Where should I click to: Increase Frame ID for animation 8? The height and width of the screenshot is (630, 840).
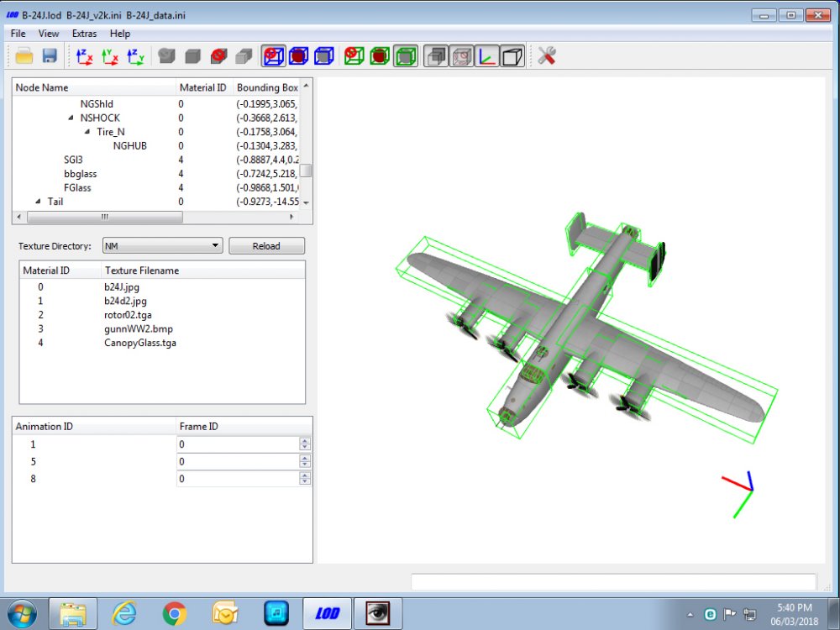pyautogui.click(x=305, y=475)
